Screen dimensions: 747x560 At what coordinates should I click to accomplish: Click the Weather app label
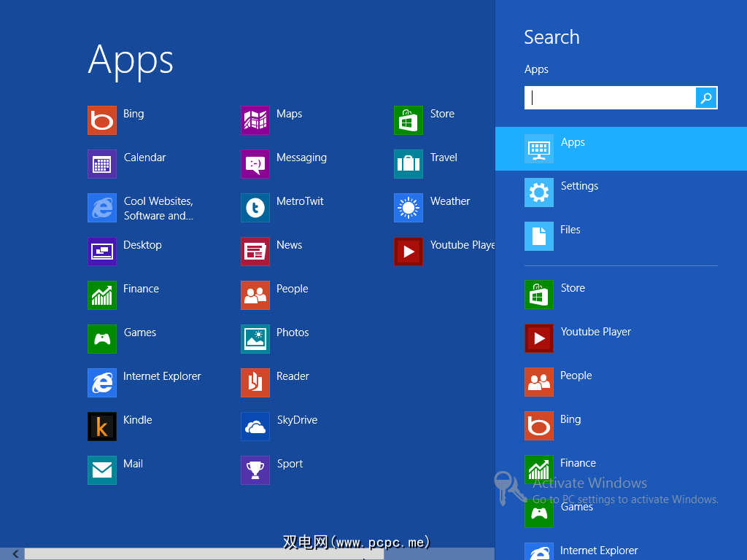[x=450, y=201]
